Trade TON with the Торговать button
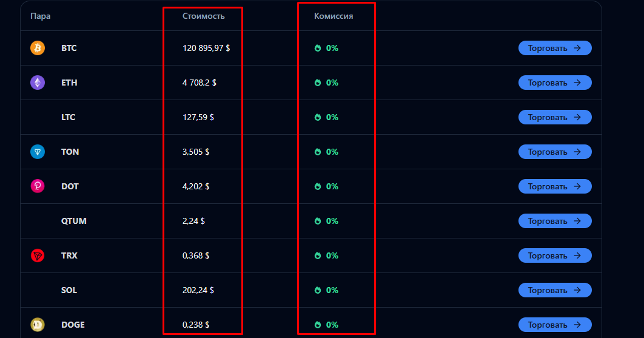This screenshot has height=338, width=644. coord(555,152)
